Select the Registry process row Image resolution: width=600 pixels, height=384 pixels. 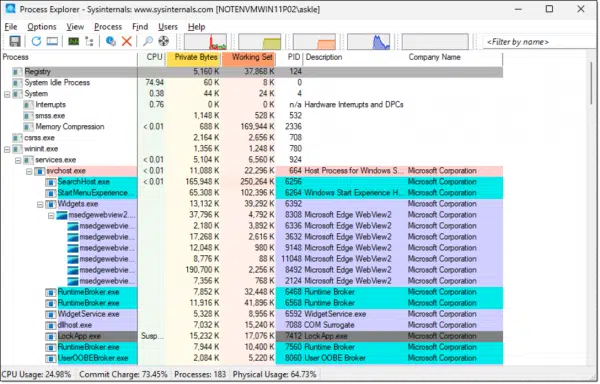point(252,72)
